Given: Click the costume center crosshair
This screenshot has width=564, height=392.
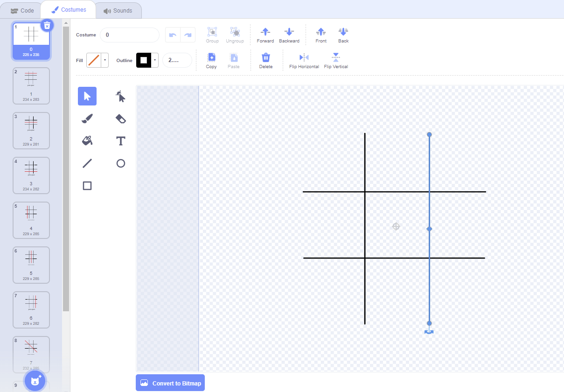Looking at the screenshot, I should (x=396, y=226).
